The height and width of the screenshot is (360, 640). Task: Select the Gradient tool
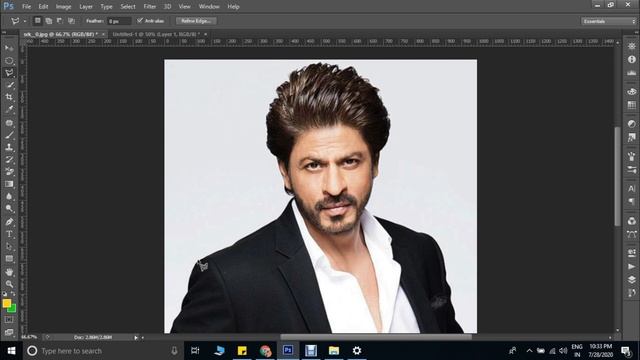pyautogui.click(x=9, y=184)
